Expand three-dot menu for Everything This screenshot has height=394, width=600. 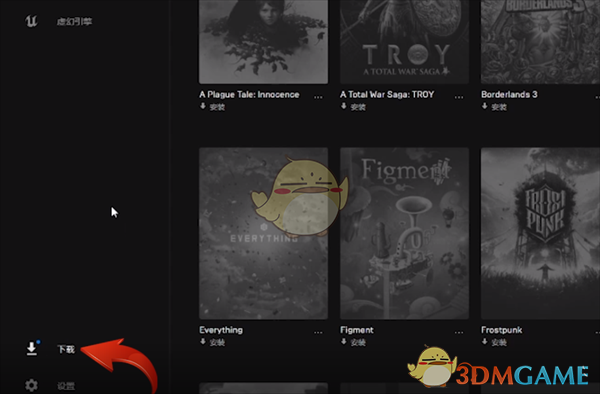(318, 332)
